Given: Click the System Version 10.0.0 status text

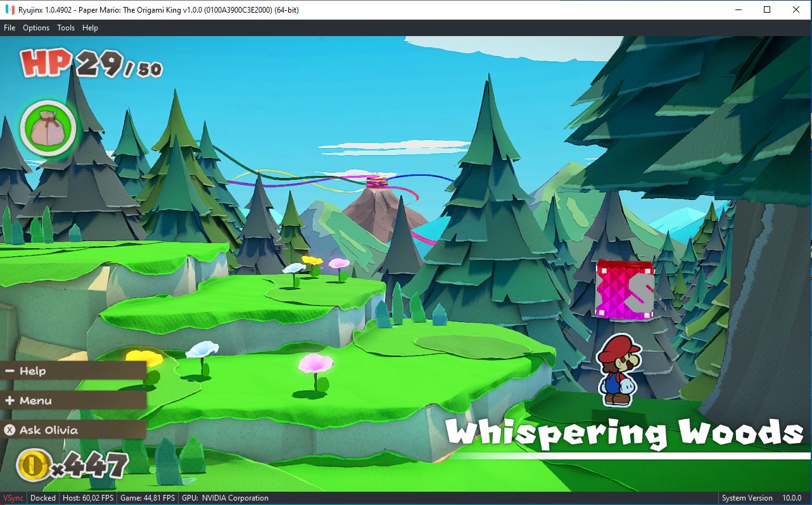Looking at the screenshot, I should [762, 498].
